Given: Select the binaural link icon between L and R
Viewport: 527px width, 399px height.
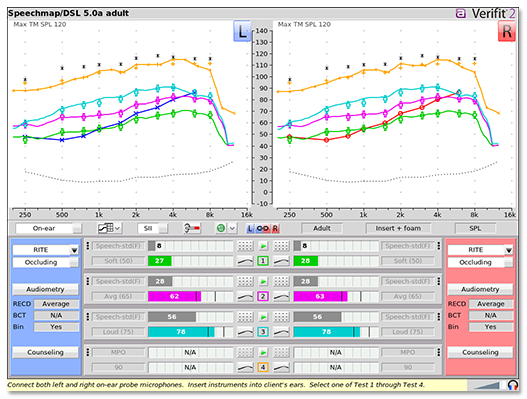Looking at the screenshot, I should (x=262, y=229).
